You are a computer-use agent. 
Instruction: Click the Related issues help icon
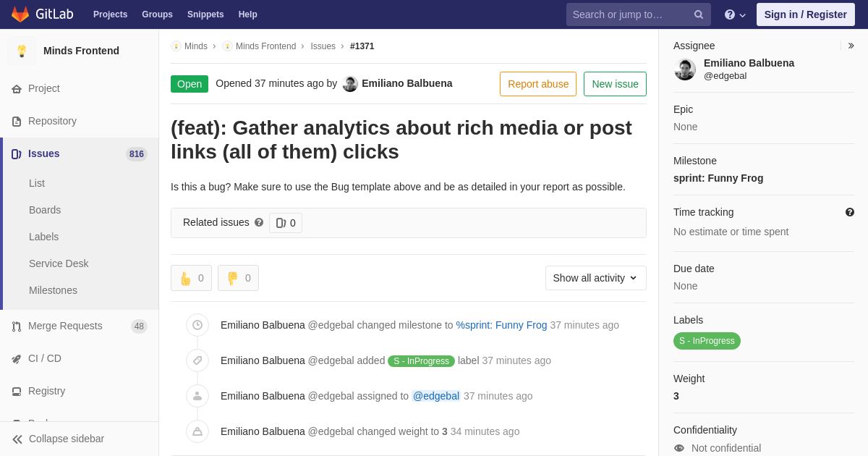[x=259, y=223]
